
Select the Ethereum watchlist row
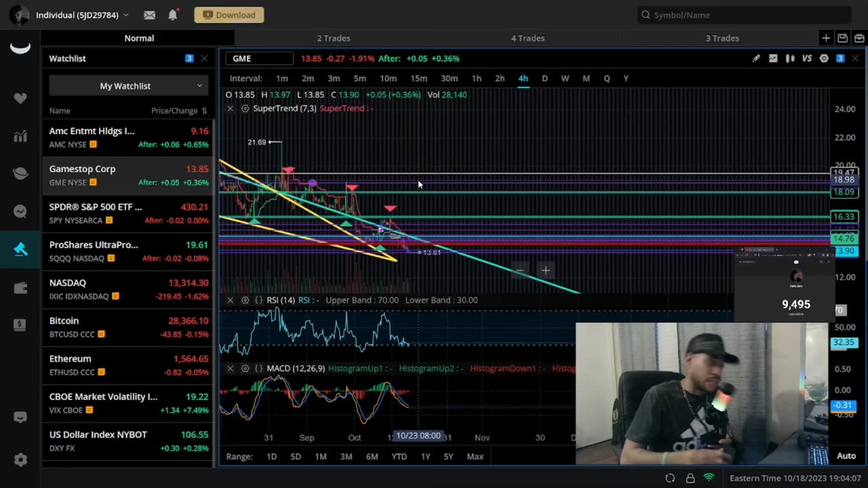click(128, 365)
